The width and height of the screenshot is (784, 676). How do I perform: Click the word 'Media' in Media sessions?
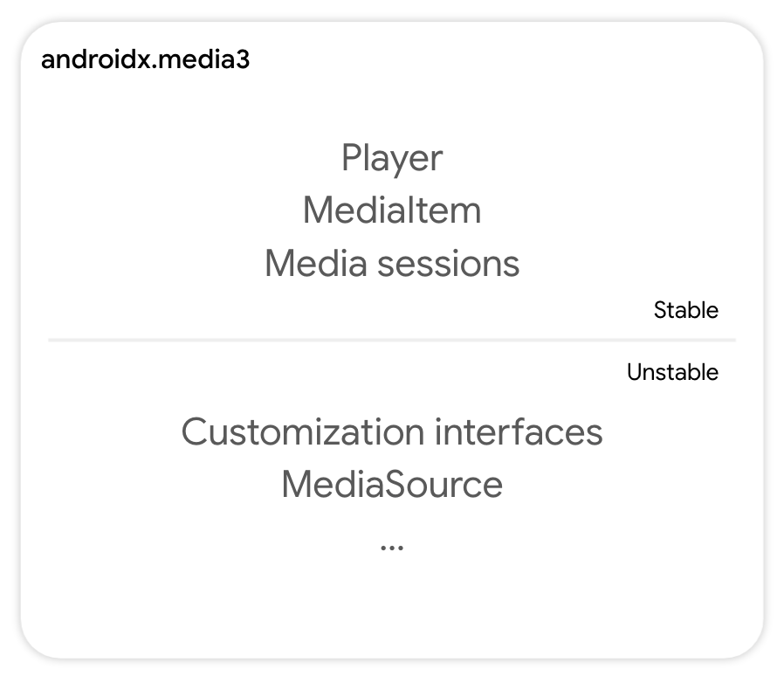[316, 263]
